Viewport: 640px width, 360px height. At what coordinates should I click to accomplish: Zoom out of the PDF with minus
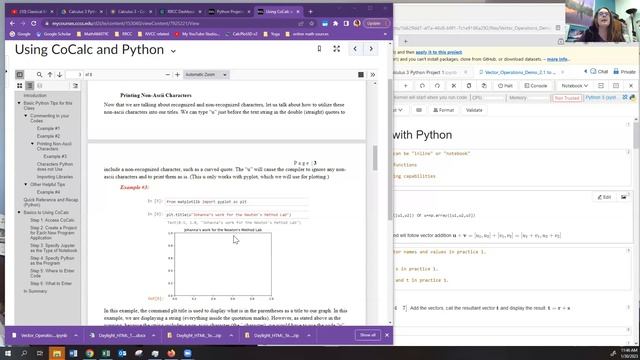coord(167,75)
